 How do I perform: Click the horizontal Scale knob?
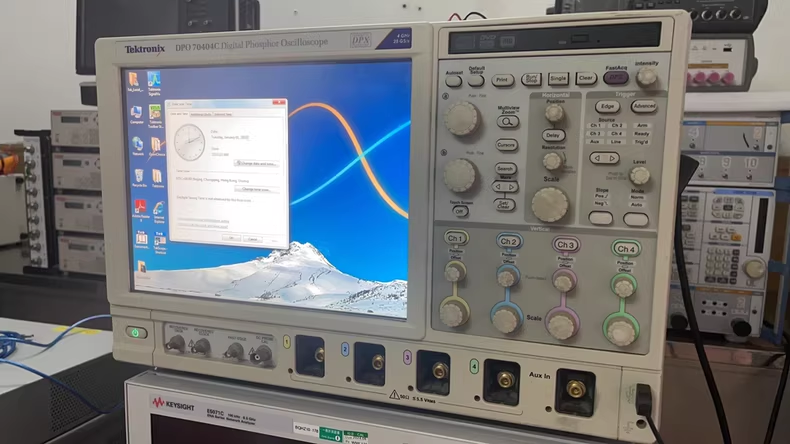point(550,204)
